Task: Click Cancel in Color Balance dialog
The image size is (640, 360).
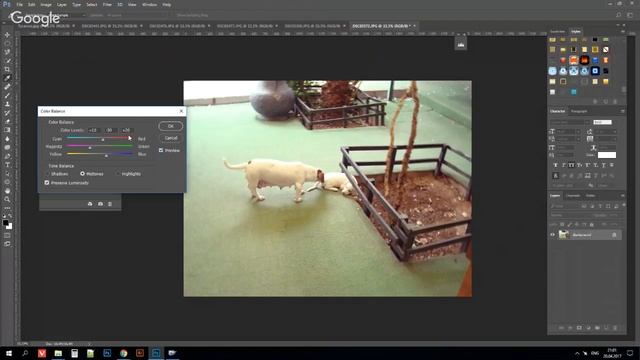Action: (171, 138)
